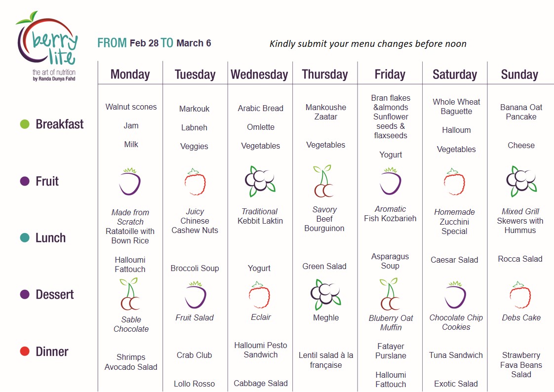Click Monday's purple fig fruit icon
554x392 pixels.
click(130, 182)
